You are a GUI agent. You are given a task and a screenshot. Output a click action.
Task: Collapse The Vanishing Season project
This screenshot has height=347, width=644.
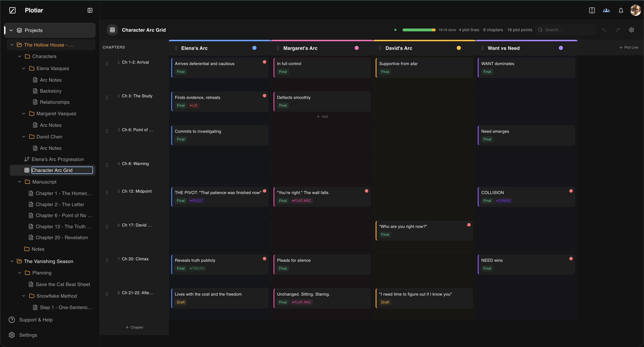click(x=12, y=261)
